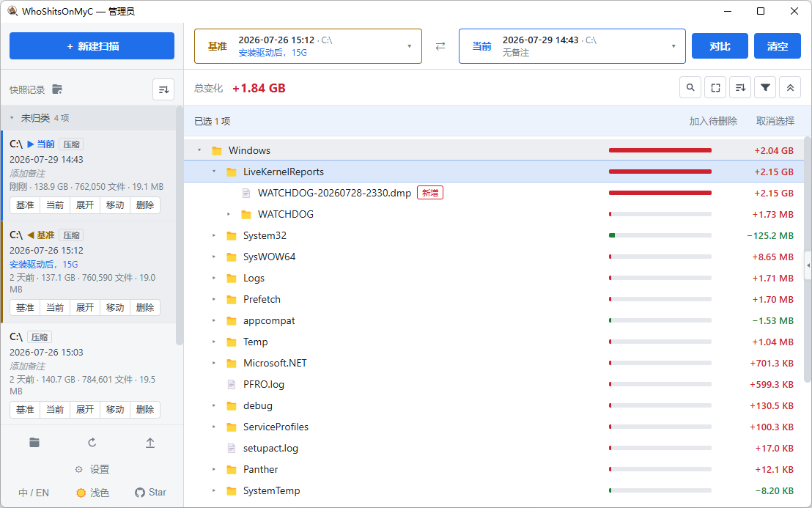Click 取消选择 link
The height and width of the screenshot is (508, 812).
[x=775, y=121]
